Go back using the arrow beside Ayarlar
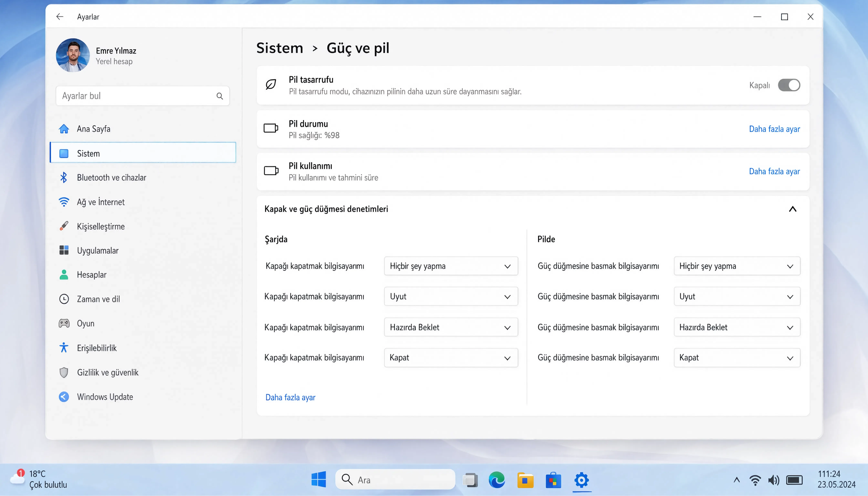 pyautogui.click(x=60, y=17)
